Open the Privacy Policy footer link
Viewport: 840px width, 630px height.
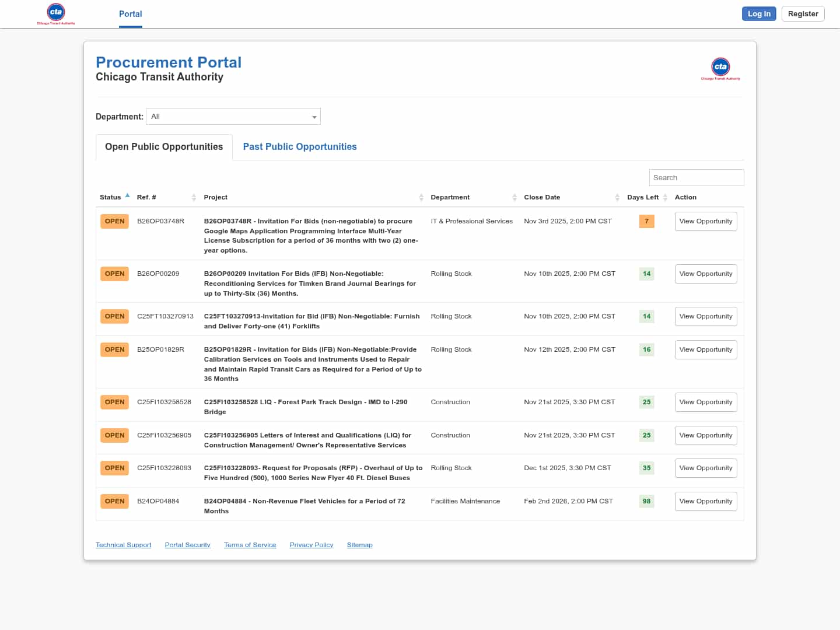coord(311,545)
